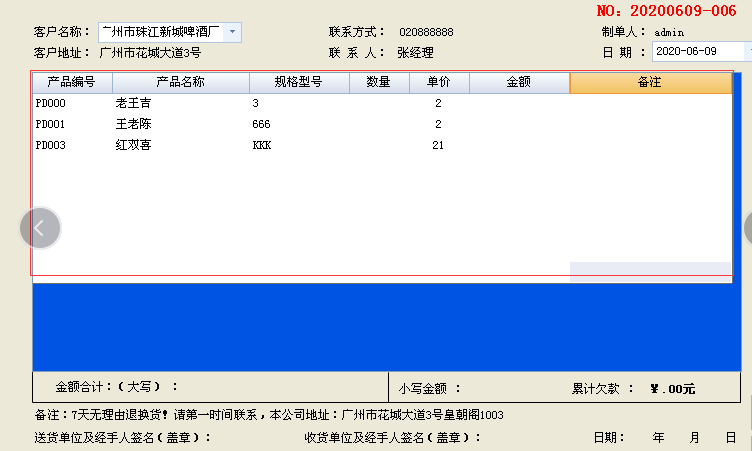Click the 收货单位及经手人签名 label
Viewport: 752px width, 451px height.
(393, 438)
